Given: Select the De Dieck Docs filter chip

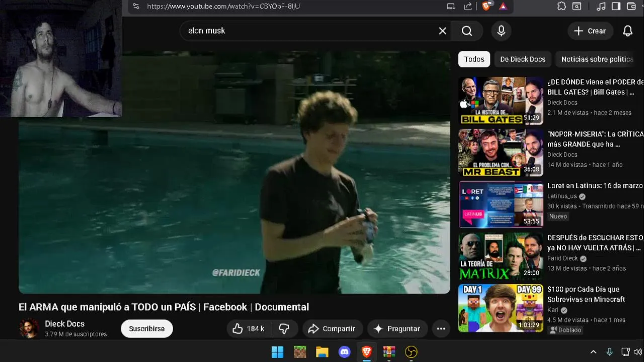Looking at the screenshot, I should [x=523, y=59].
